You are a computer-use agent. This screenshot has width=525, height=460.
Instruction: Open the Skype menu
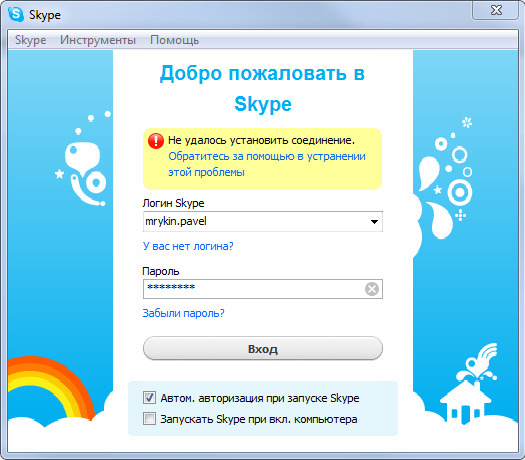point(30,40)
